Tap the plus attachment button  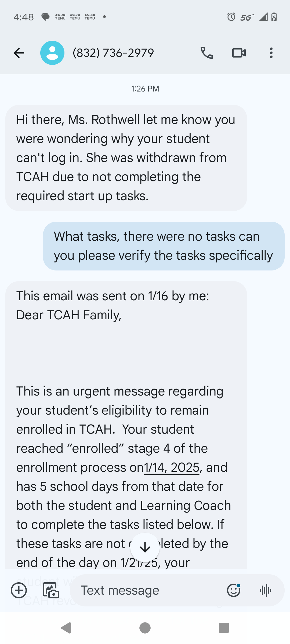[19, 590]
